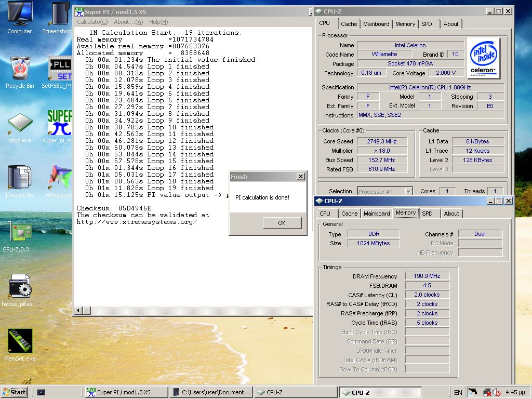Click the Willamette code name field
Viewport: 532px width, 399px height.
(384, 54)
